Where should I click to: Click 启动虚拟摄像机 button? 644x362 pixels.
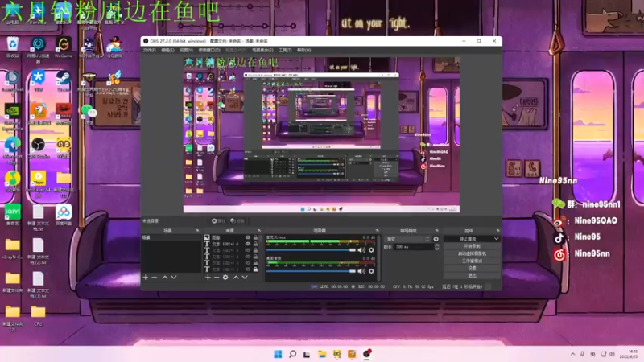[x=472, y=253]
